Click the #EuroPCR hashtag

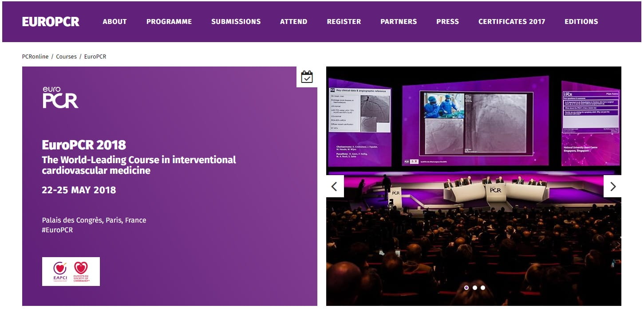tap(57, 230)
